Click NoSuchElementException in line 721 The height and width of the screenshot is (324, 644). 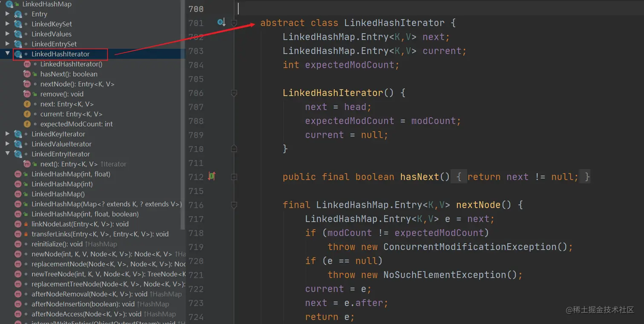pos(445,275)
